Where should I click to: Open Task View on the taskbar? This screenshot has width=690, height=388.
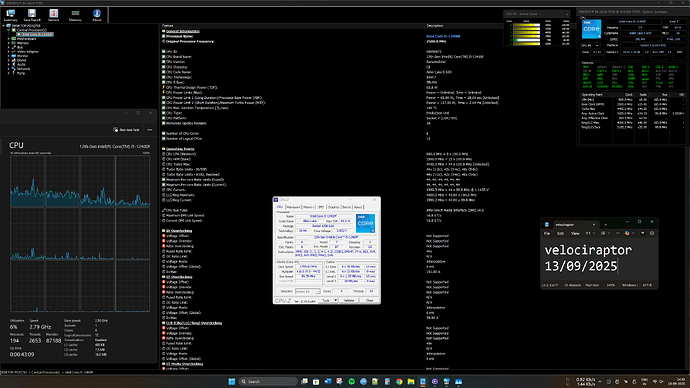(304, 381)
